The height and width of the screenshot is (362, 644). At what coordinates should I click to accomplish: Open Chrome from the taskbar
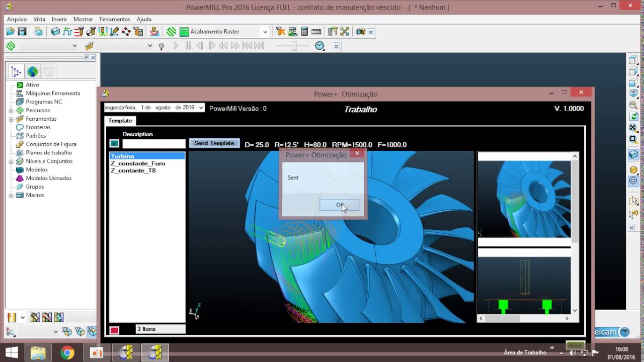click(67, 353)
